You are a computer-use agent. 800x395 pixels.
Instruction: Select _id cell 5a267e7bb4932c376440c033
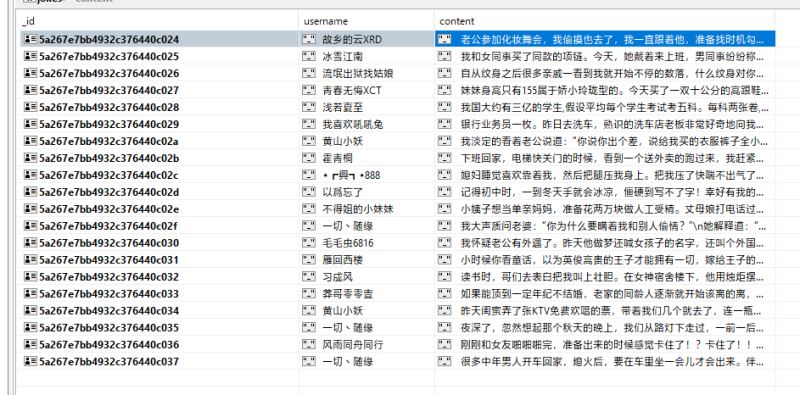tap(159, 294)
